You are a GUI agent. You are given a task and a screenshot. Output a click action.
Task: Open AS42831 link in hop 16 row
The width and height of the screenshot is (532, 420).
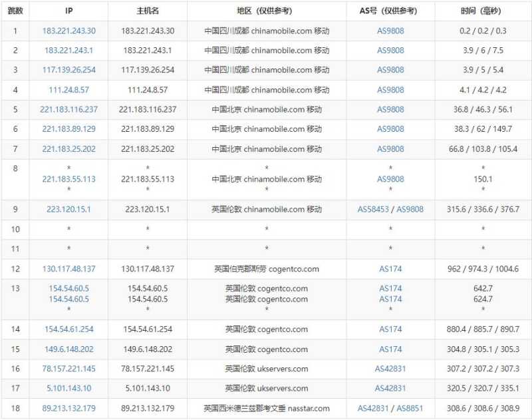tap(390, 369)
